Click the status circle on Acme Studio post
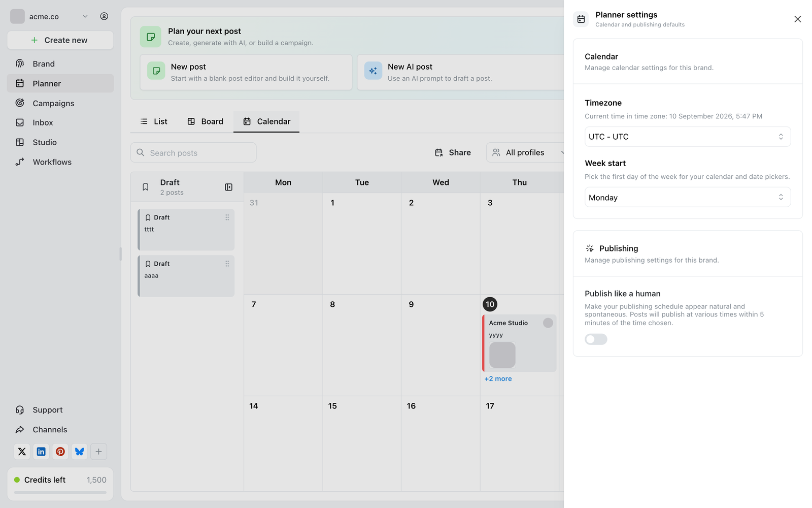Screen dimensions: 812x508 pos(548,323)
